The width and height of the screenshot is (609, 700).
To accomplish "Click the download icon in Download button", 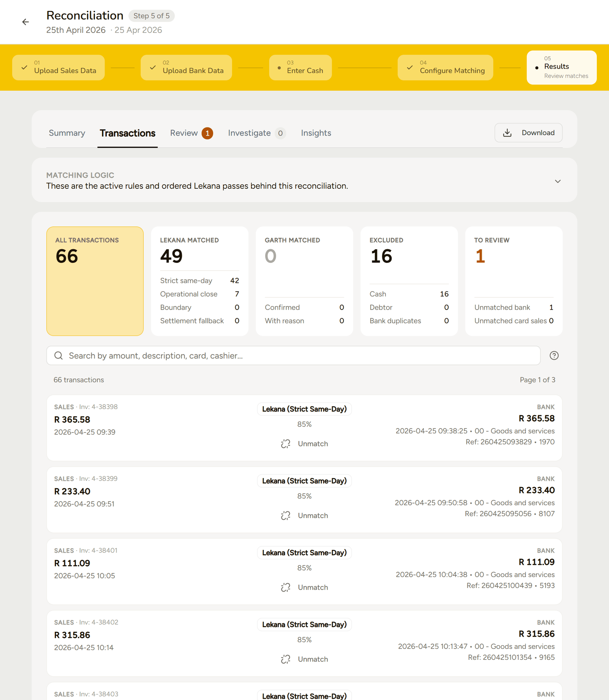I will 507,133.
